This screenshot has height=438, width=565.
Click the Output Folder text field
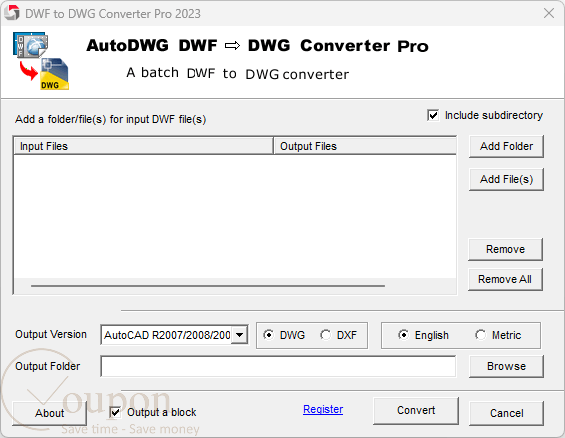[x=278, y=366]
